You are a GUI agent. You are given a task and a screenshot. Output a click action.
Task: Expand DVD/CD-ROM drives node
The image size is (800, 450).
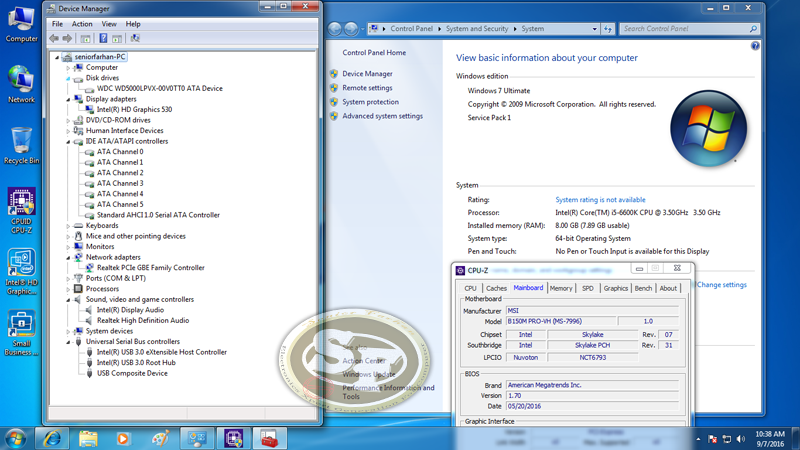(68, 120)
